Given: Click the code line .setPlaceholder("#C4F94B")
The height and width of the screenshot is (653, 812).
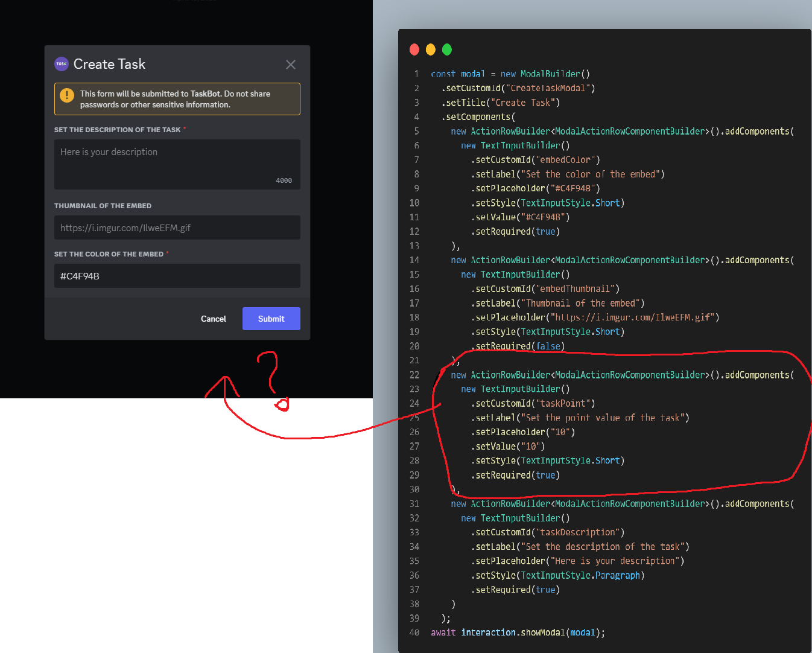Looking at the screenshot, I should coord(536,188).
